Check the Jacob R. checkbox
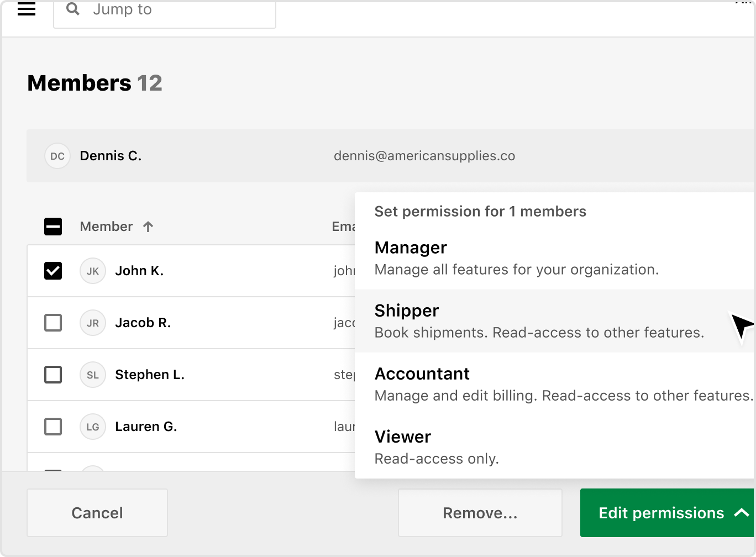 click(x=53, y=323)
